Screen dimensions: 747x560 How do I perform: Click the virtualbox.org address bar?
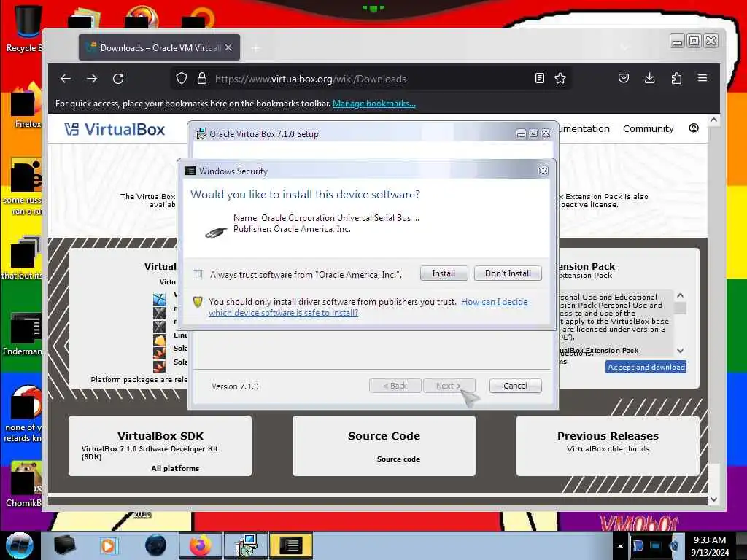371,79
